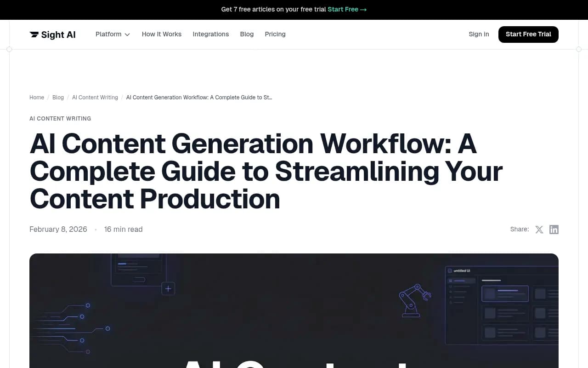This screenshot has height=368, width=588.
Task: Open Blog from the breadcrumb trail
Action: [x=58, y=98]
